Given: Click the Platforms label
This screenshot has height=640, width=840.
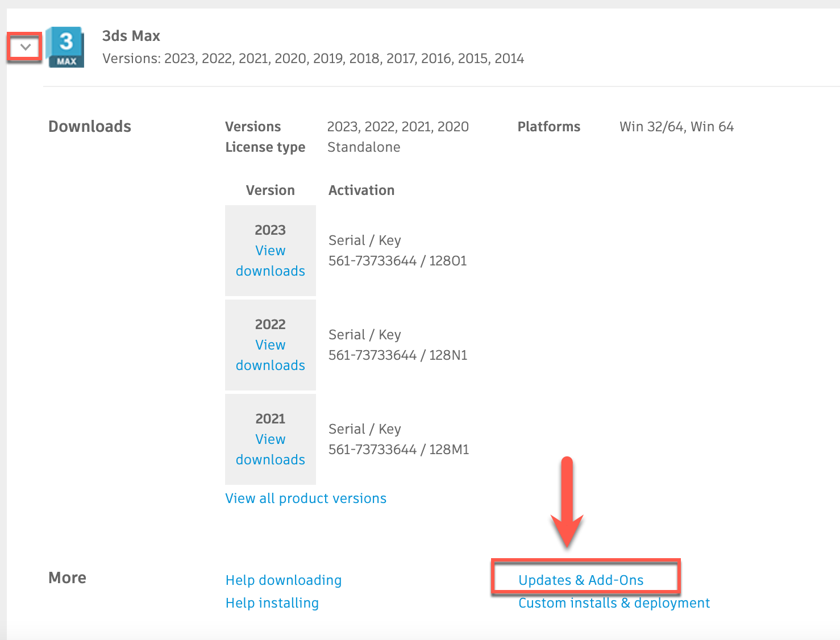Looking at the screenshot, I should pyautogui.click(x=549, y=127).
